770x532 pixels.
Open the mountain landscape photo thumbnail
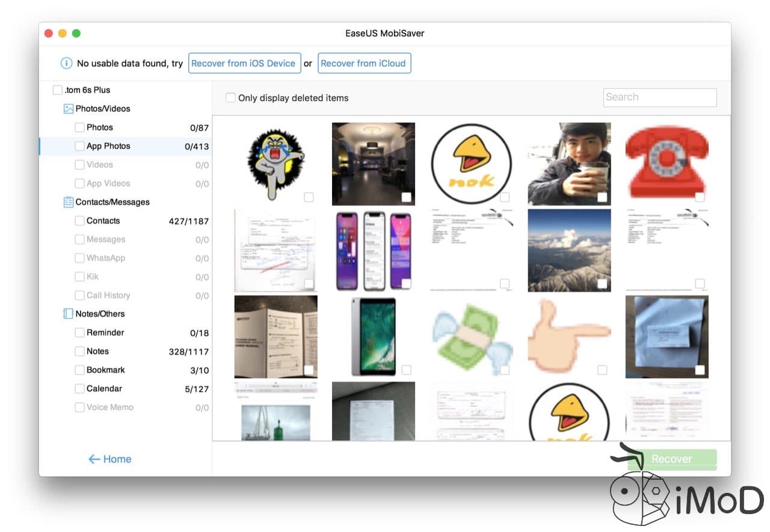click(x=568, y=250)
